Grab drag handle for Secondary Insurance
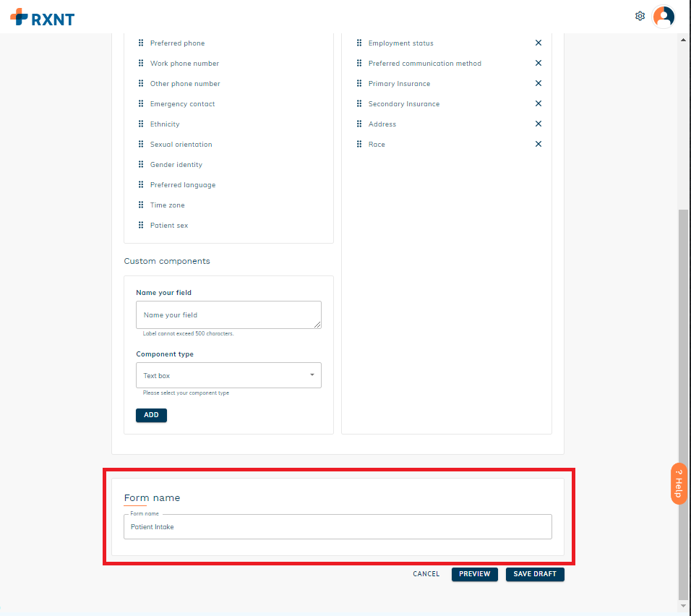This screenshot has height=616, width=691. [359, 103]
